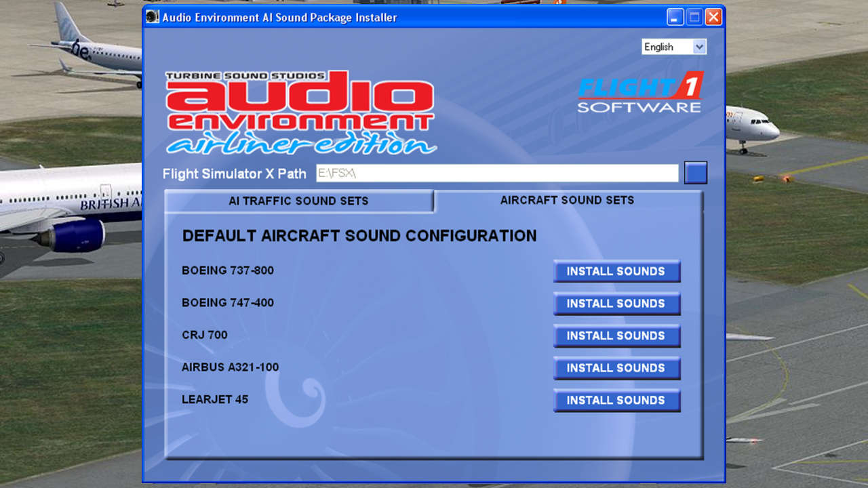The height and width of the screenshot is (488, 868).
Task: Switch to the AI Traffic Sound Sets tab
Action: click(299, 201)
